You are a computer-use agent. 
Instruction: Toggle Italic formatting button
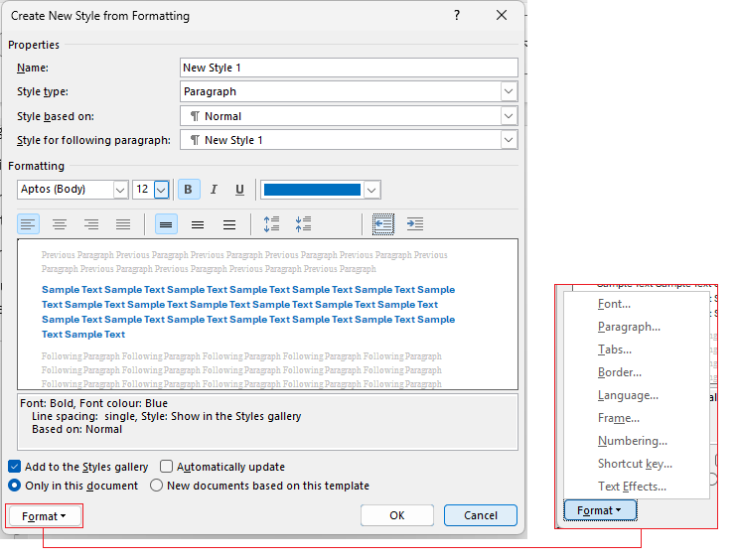(x=214, y=190)
